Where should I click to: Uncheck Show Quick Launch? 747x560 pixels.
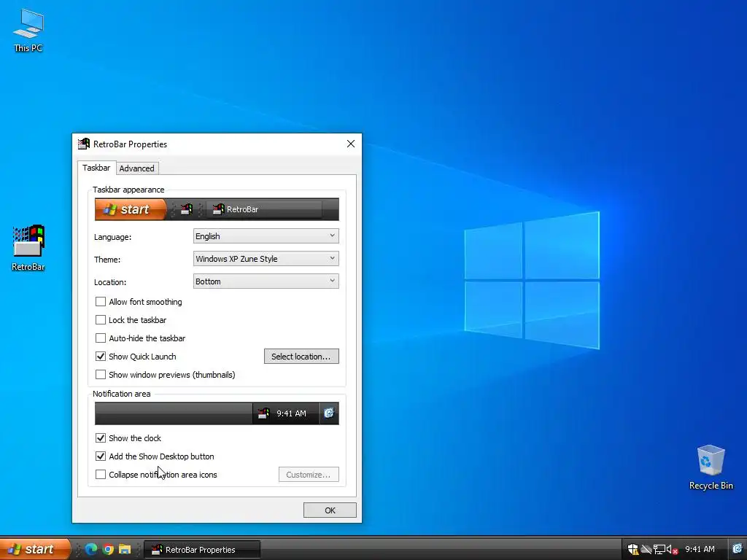tap(101, 356)
